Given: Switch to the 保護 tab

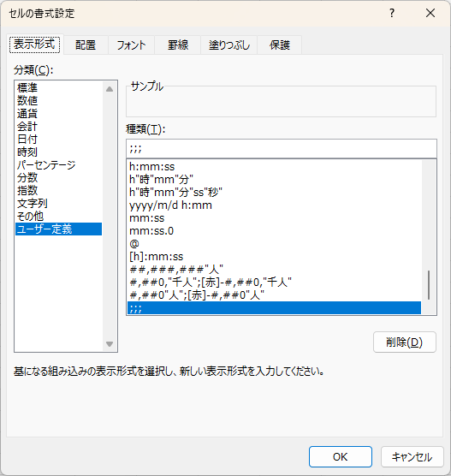Looking at the screenshot, I should 280,45.
